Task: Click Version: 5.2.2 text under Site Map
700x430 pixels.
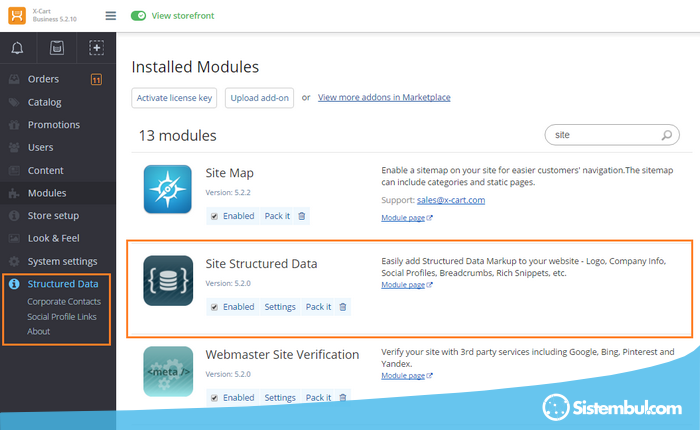Action: click(228, 192)
